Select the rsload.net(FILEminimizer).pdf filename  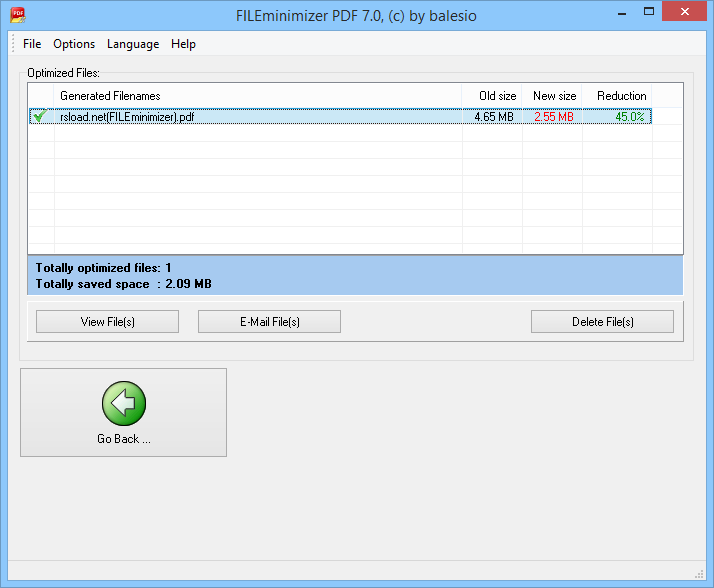(x=127, y=117)
